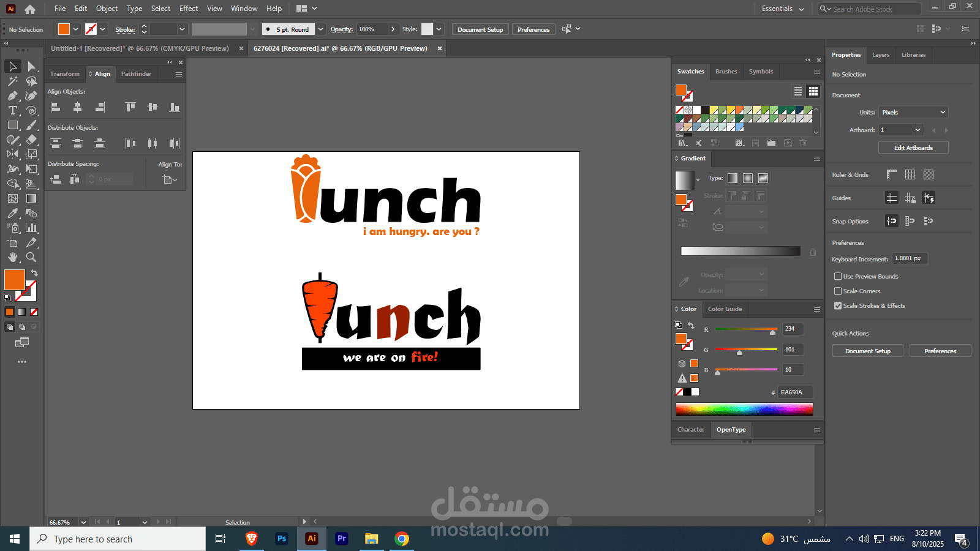Click Vertical Align Top icon

click(130, 107)
